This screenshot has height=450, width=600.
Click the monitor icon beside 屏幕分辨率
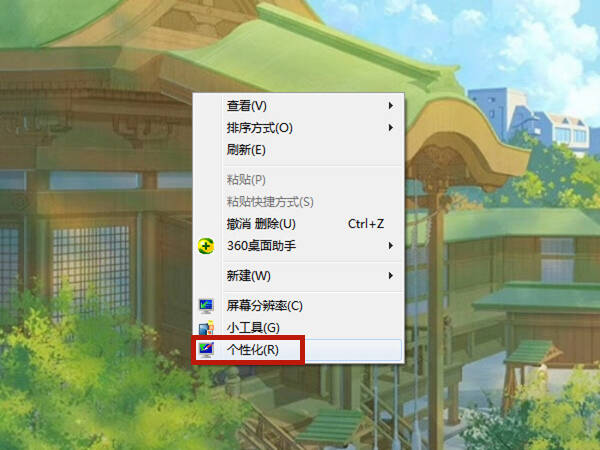(x=206, y=306)
